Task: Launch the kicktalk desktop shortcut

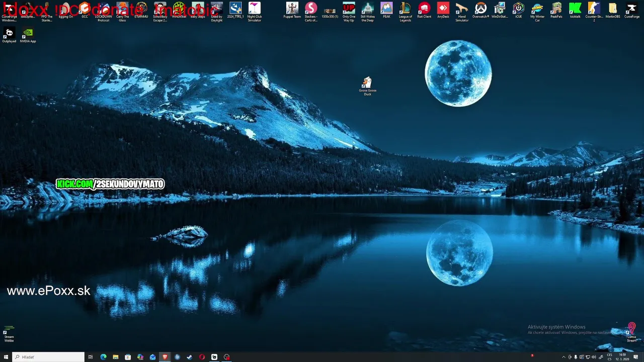Action: pos(575,11)
